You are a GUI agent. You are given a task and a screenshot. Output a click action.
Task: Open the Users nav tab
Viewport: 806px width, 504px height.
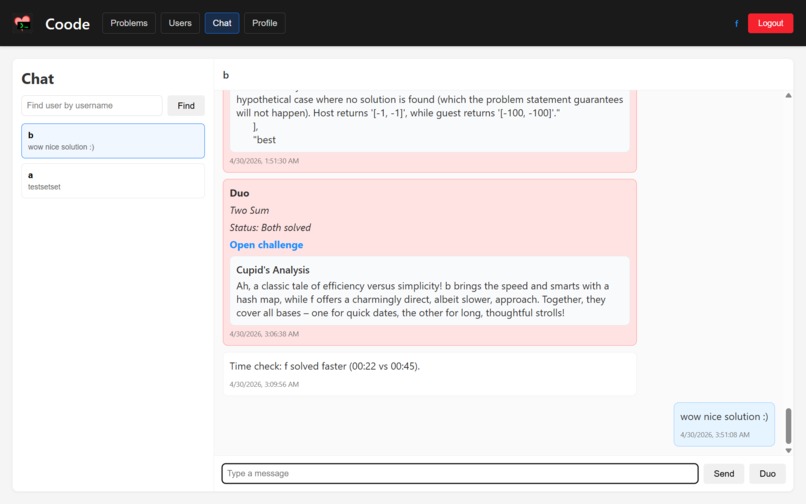180,23
